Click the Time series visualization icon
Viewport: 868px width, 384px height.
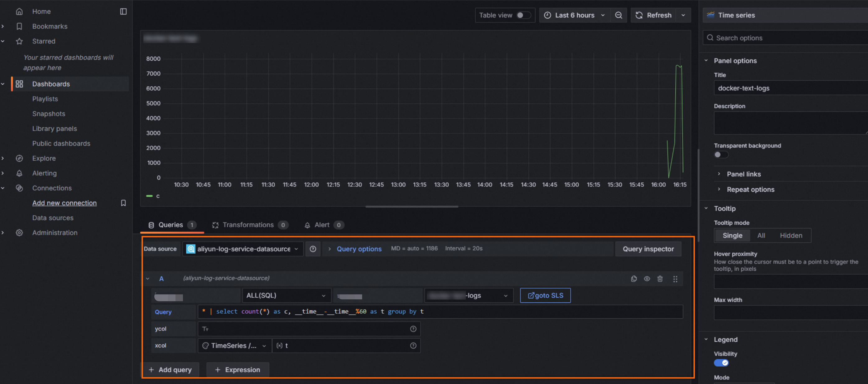pos(711,15)
